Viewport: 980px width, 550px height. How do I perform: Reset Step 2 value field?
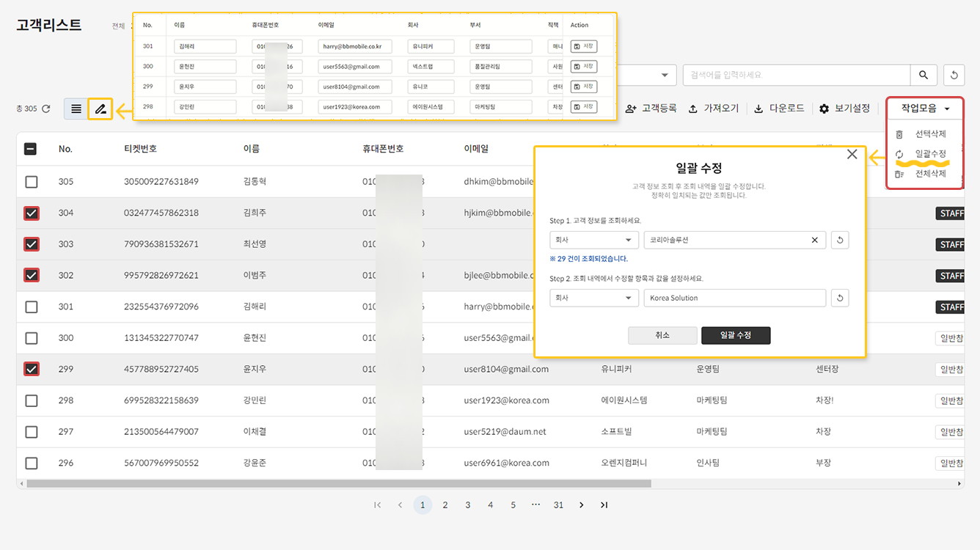pyautogui.click(x=839, y=298)
